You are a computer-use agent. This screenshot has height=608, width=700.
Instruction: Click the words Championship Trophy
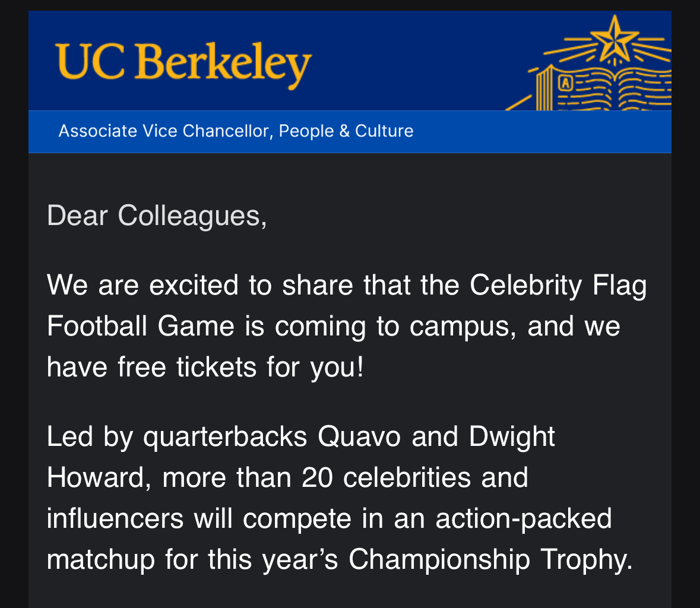pos(490,559)
